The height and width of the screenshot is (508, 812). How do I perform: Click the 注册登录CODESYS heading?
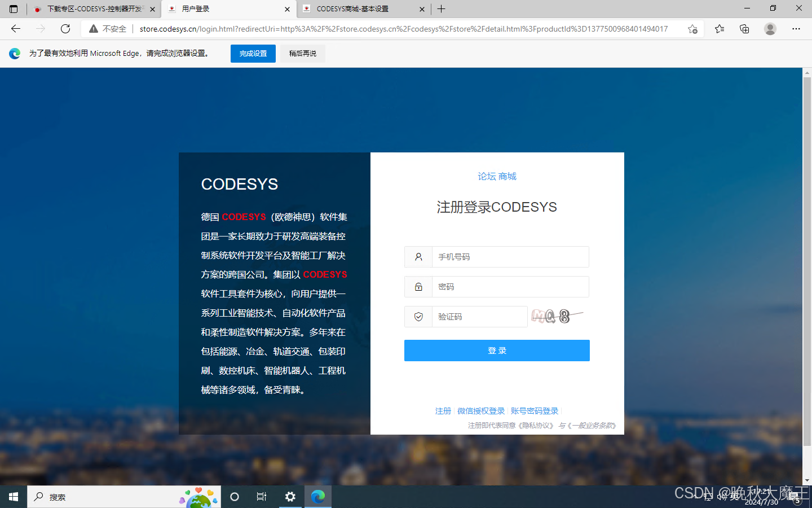pos(497,207)
